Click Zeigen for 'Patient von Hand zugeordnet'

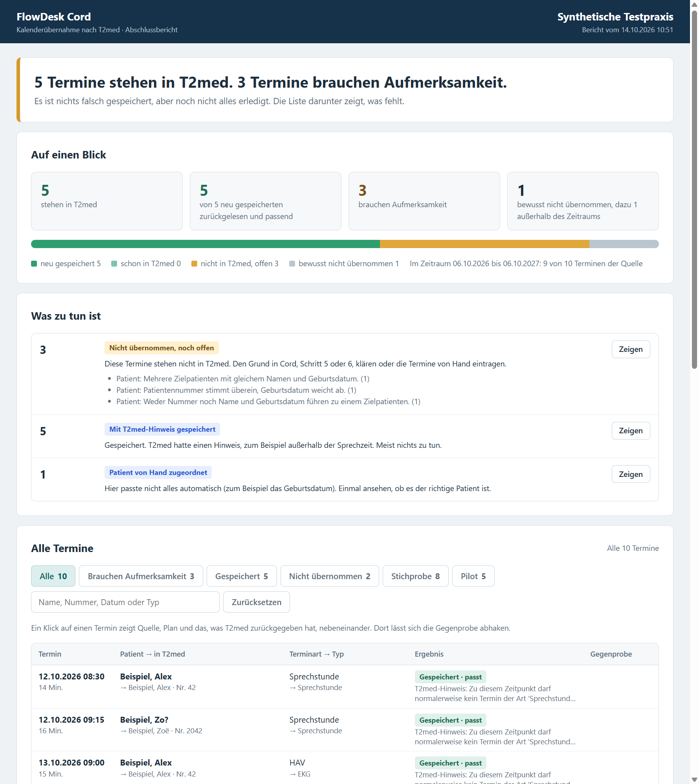click(631, 474)
